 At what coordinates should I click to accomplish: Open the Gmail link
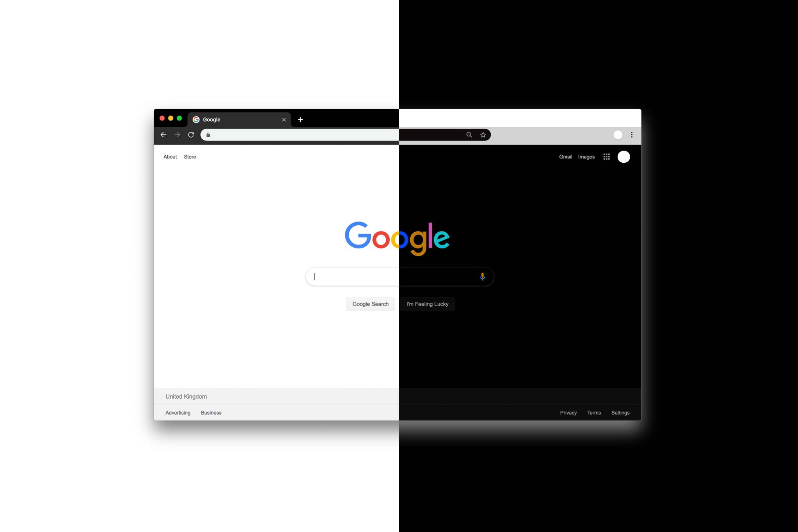tap(565, 156)
